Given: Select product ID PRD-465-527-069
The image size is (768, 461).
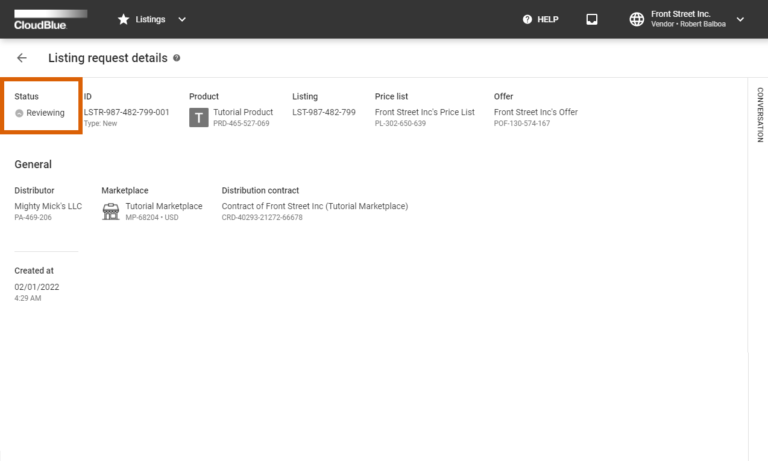Looking at the screenshot, I should (x=241, y=123).
